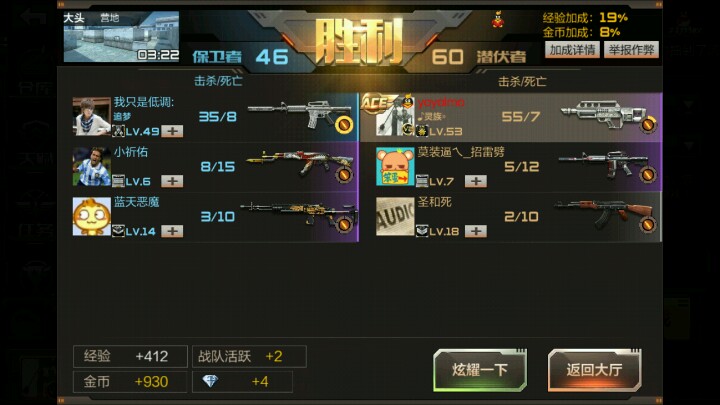Viewport: 720px width, 405px height.
Task: Click the plus icon next to 圣和死
Action: [476, 231]
